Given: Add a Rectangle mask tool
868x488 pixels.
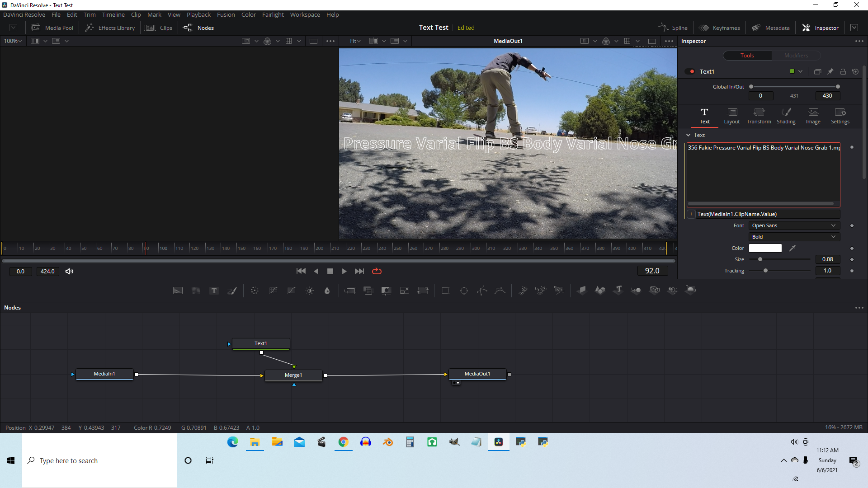Looking at the screenshot, I should tap(446, 291).
